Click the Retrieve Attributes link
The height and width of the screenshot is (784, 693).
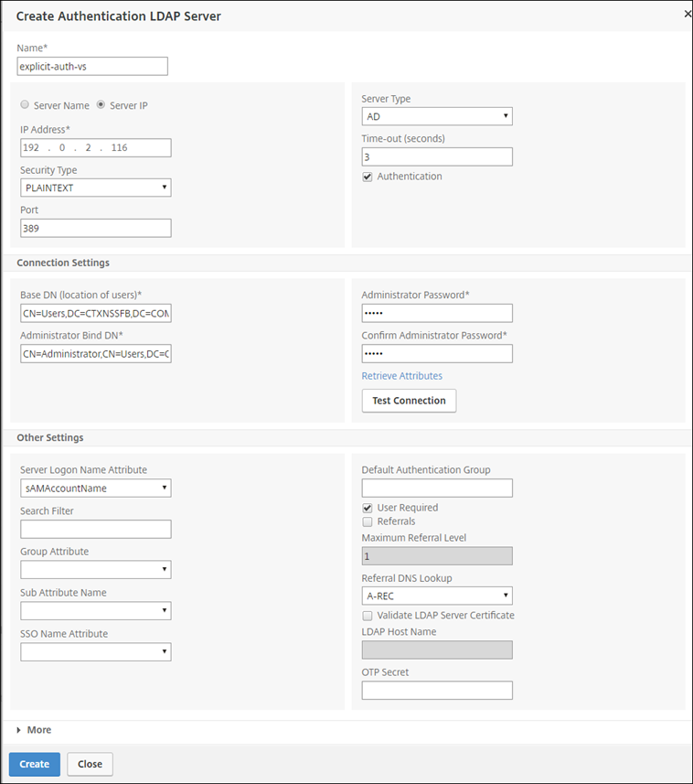point(401,375)
